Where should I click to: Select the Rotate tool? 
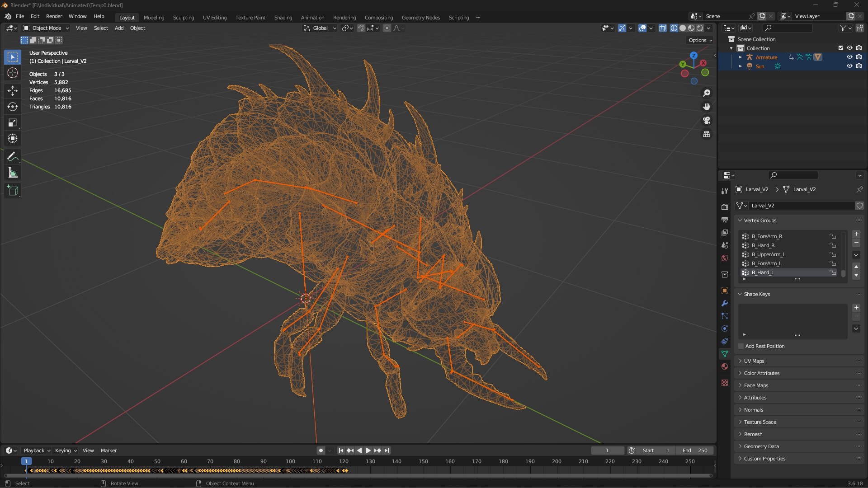tap(13, 107)
